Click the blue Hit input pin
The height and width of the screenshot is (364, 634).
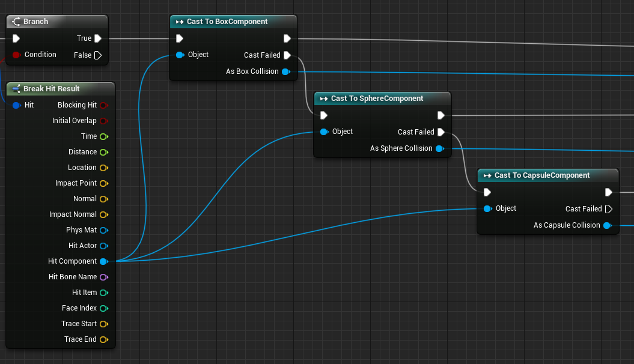17,105
